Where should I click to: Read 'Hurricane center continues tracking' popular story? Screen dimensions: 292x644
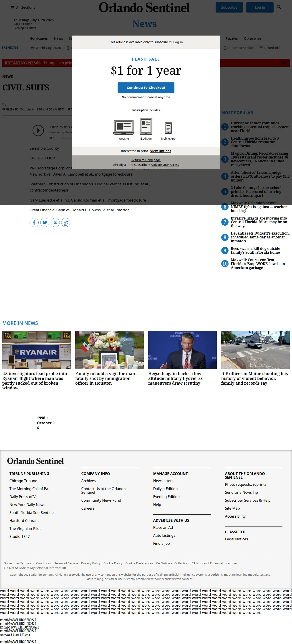260,127
